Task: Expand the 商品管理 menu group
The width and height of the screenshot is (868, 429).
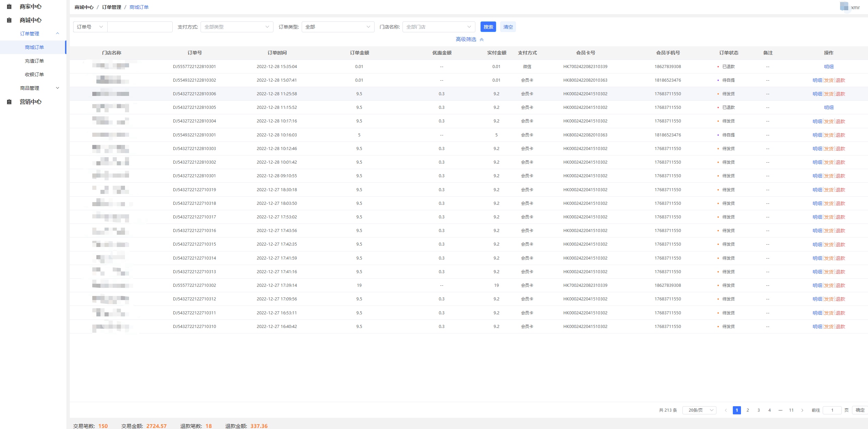Action: coord(58,88)
